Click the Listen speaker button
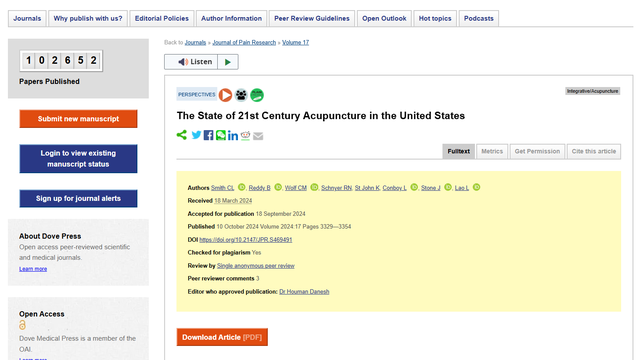This screenshot has width=640, height=360. tap(191, 62)
